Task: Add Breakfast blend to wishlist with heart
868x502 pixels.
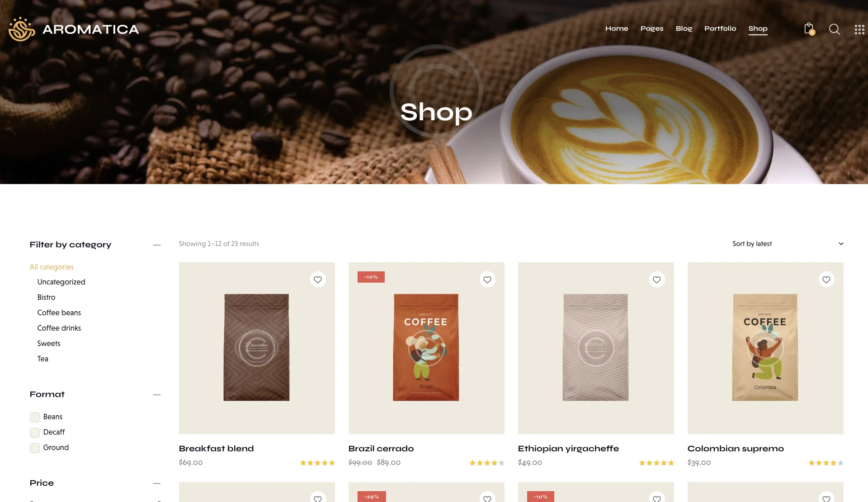Action: pyautogui.click(x=318, y=279)
